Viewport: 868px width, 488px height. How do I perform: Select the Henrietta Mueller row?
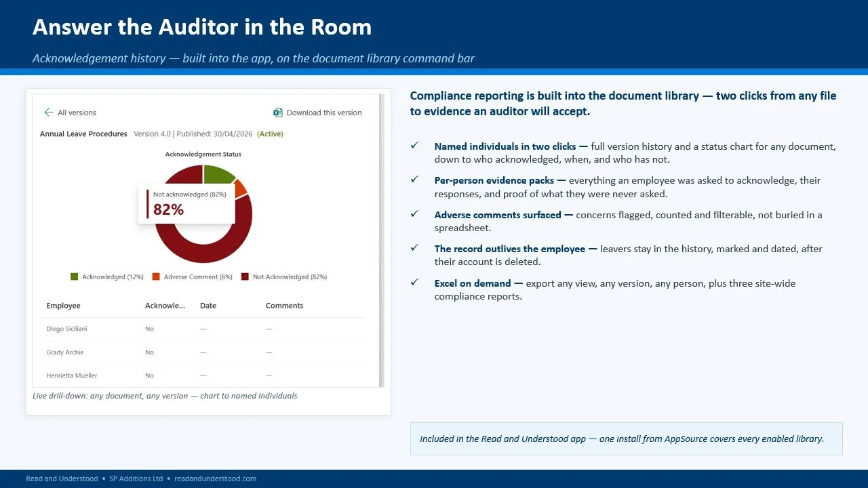pyautogui.click(x=203, y=375)
